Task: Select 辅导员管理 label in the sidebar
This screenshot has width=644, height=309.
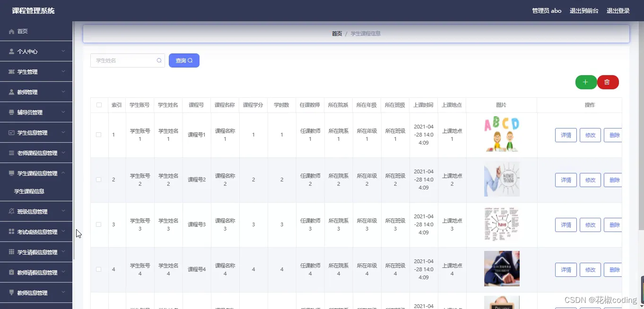Action: pos(30,112)
